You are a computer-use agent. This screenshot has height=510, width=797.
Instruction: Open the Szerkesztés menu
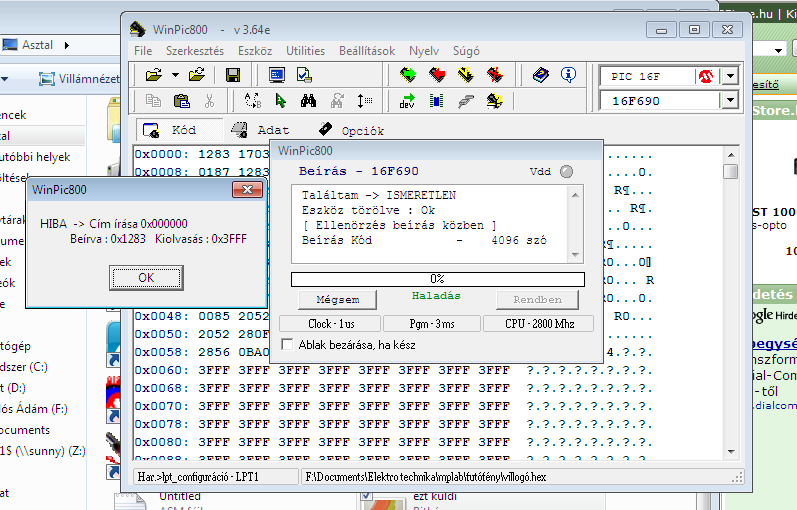195,51
